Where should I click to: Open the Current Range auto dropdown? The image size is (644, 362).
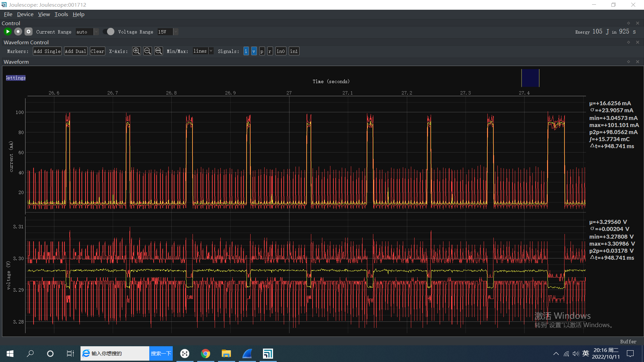[87, 32]
